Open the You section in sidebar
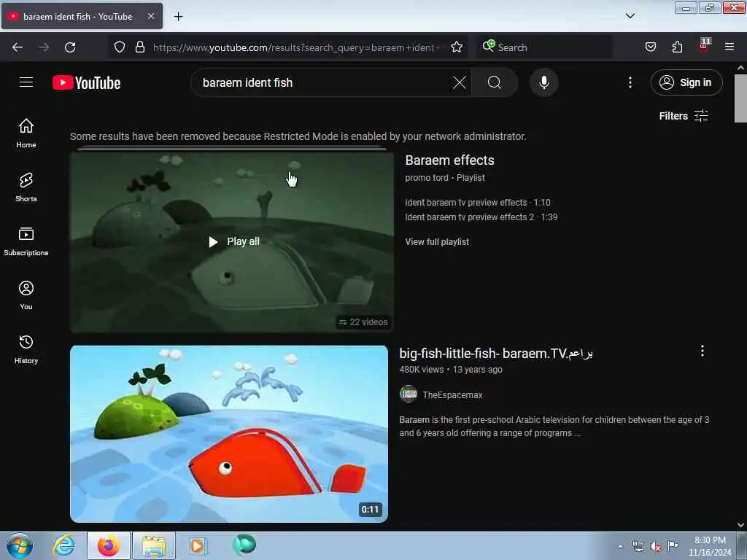 point(26,295)
